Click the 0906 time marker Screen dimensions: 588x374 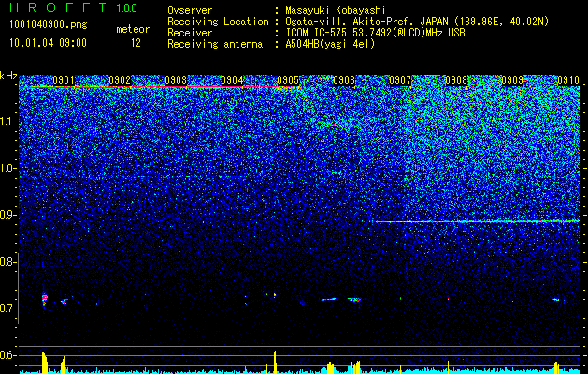[x=344, y=80]
